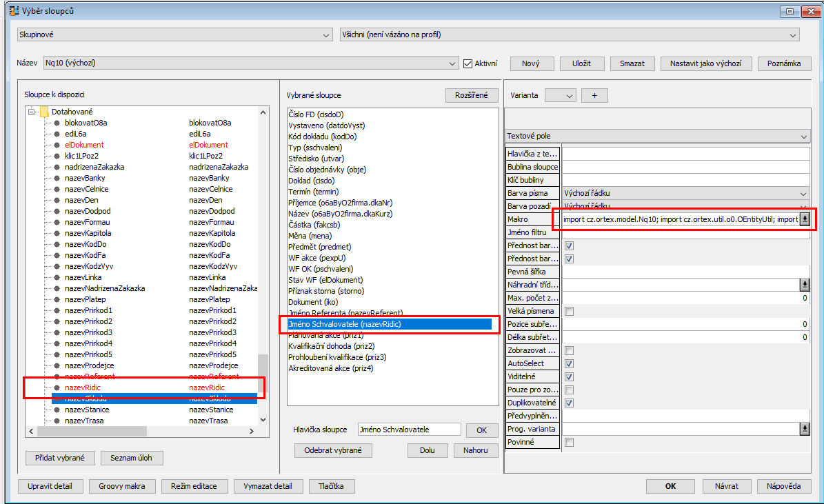The height and width of the screenshot is (504, 824).
Task: Click the Makro field download arrow icon
Action: coord(804,219)
